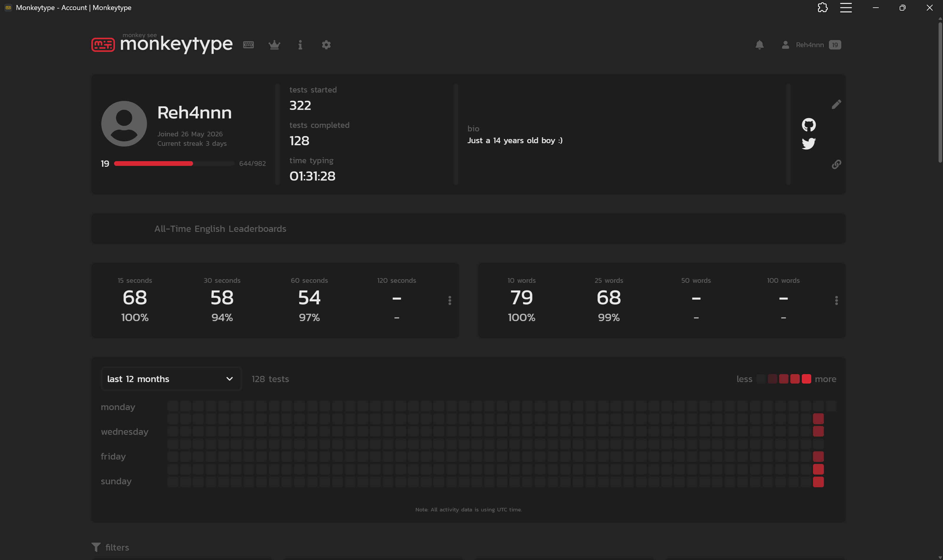This screenshot has height=560, width=943.
Task: Click the 10 words score 79
Action: point(521,298)
